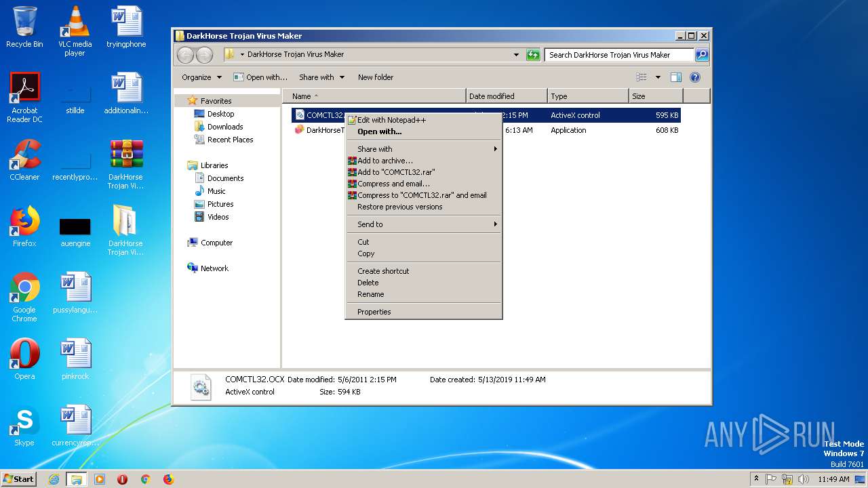Click Open with... toolbar button
The image size is (868, 488).
click(x=260, y=77)
